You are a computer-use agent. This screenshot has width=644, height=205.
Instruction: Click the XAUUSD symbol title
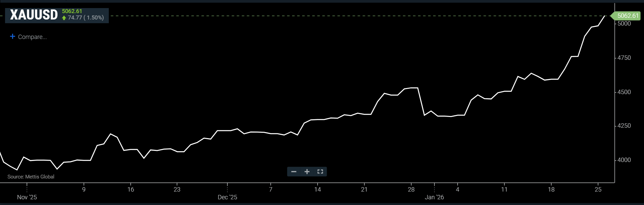(x=34, y=15)
